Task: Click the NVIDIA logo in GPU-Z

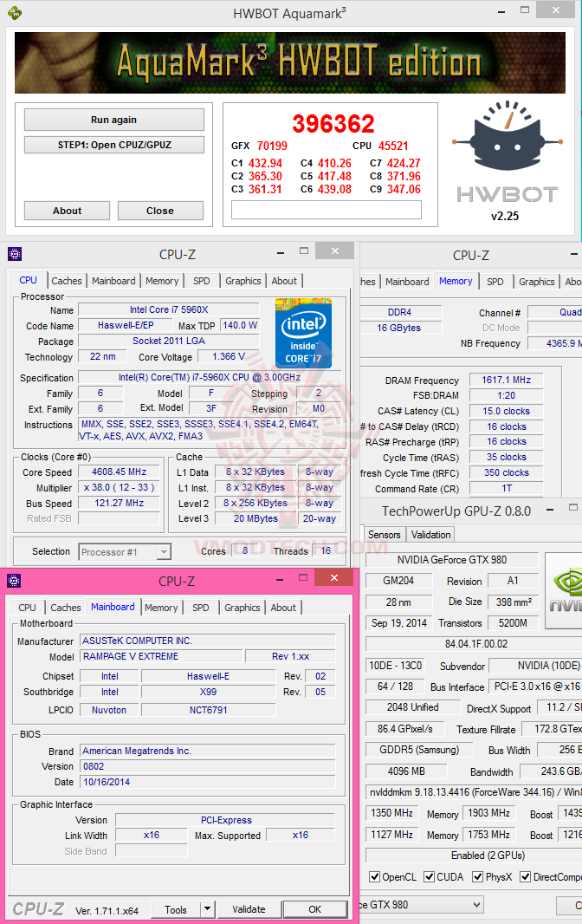Action: click(x=564, y=590)
